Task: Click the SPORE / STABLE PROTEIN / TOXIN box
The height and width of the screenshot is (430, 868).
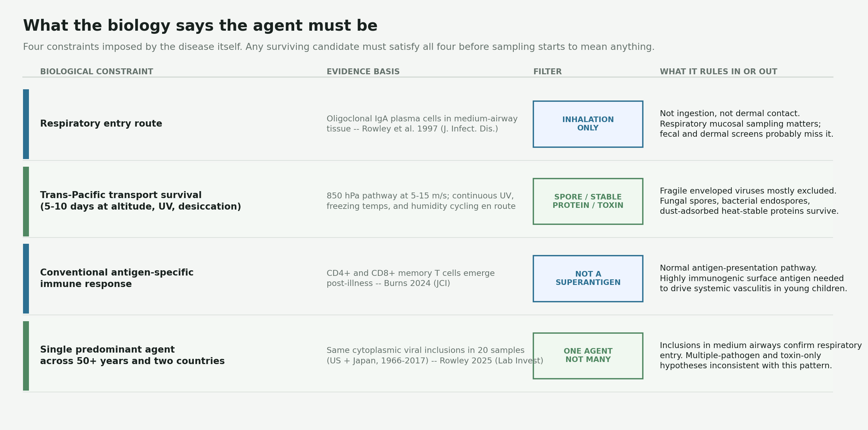Action: (x=588, y=201)
